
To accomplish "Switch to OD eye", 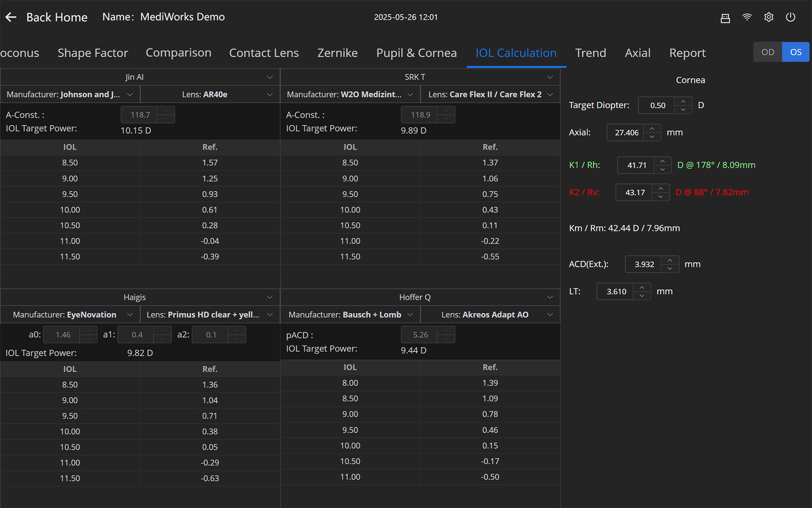I will point(768,52).
